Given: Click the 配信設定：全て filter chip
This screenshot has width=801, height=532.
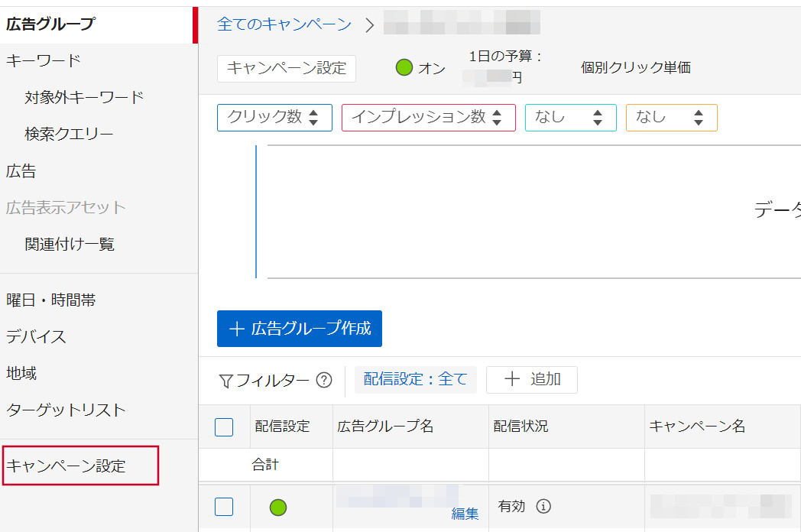Looking at the screenshot, I should tap(415, 379).
